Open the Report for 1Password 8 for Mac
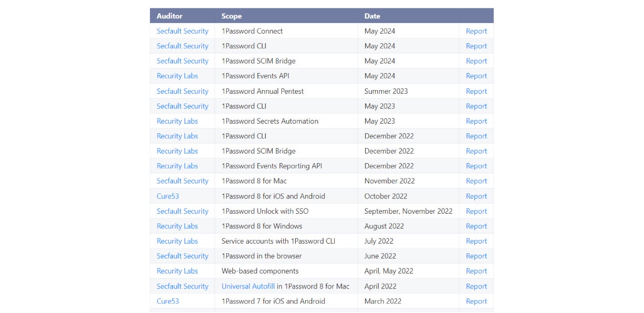Screen dimensions: 644x313 pos(476,181)
